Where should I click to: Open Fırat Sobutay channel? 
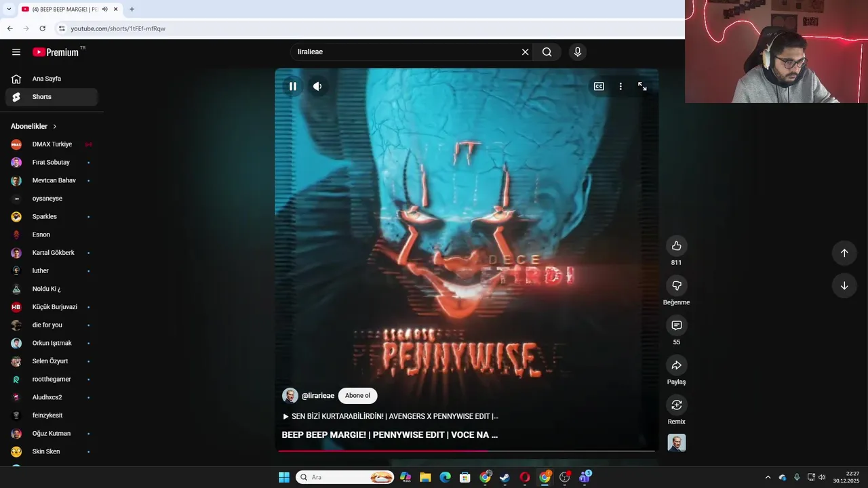[x=52, y=163]
